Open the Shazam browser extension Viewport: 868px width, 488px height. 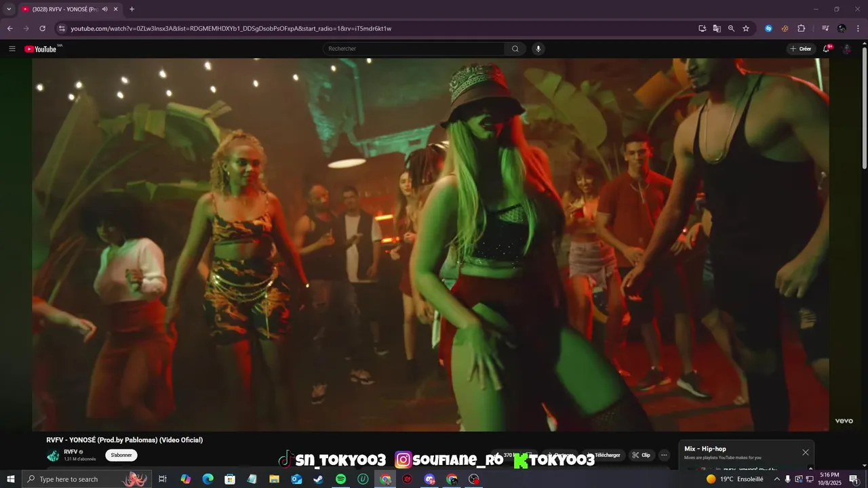coord(768,28)
